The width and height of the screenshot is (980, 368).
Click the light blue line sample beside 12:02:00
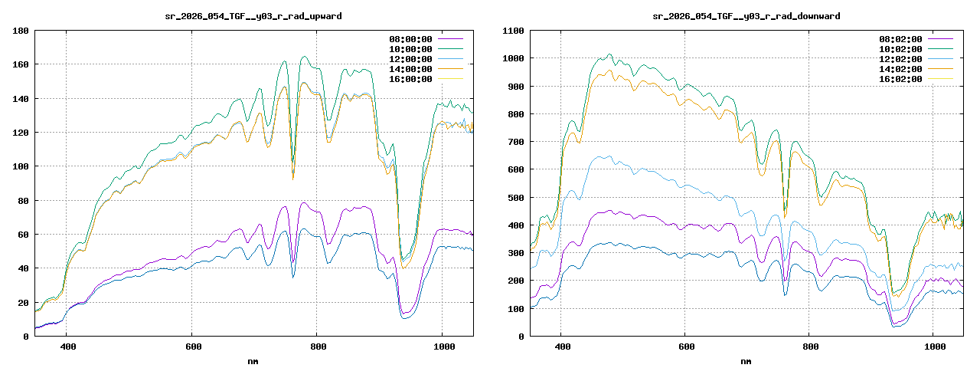click(x=940, y=59)
